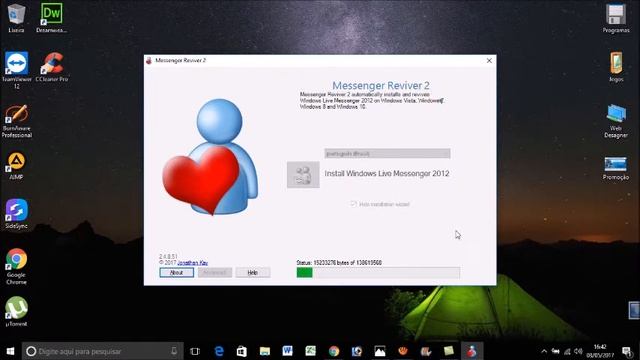Open Task View in the taskbar
The width and height of the screenshot is (640, 360).
[195, 351]
